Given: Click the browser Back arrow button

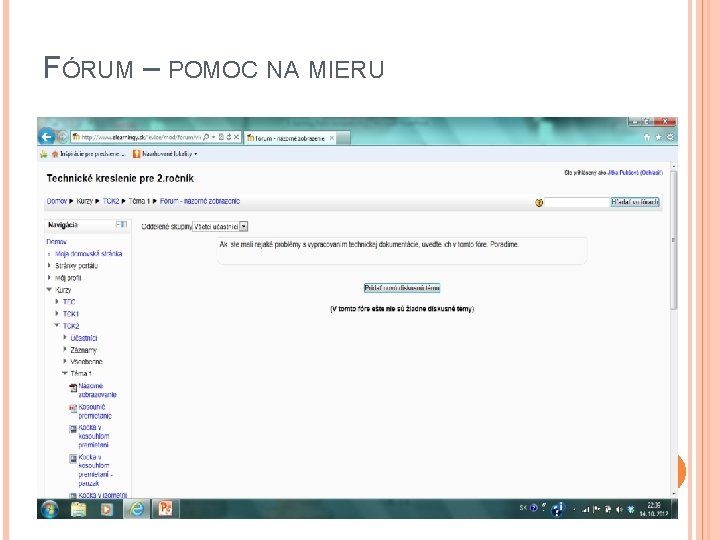Looking at the screenshot, I should tap(46, 136).
